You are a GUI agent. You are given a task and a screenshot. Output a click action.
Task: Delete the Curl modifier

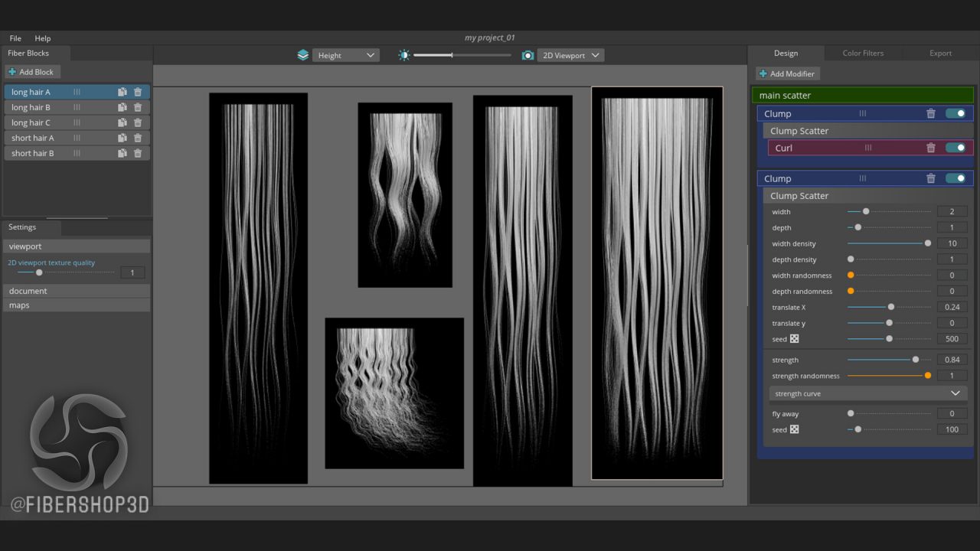tap(931, 148)
